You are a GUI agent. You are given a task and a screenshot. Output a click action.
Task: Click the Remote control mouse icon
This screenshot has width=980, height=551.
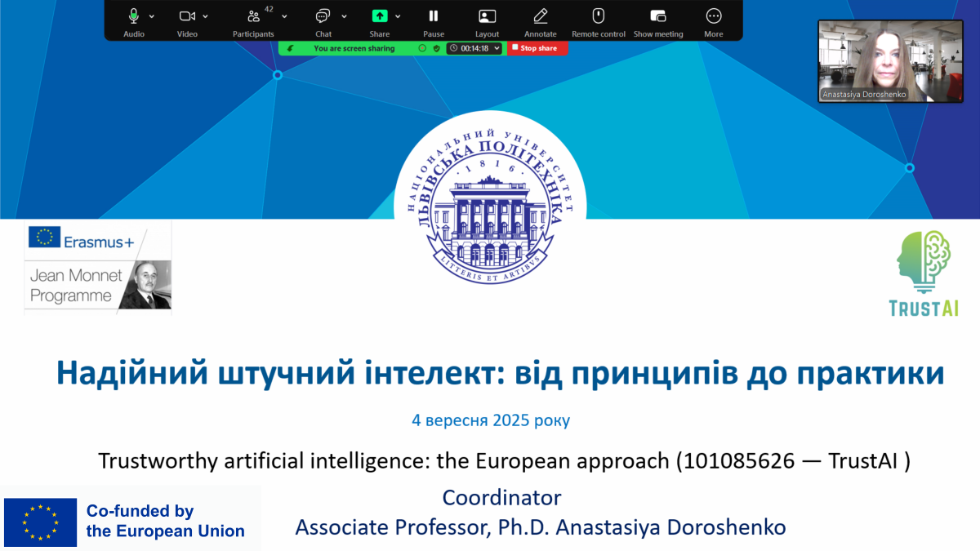tap(598, 16)
